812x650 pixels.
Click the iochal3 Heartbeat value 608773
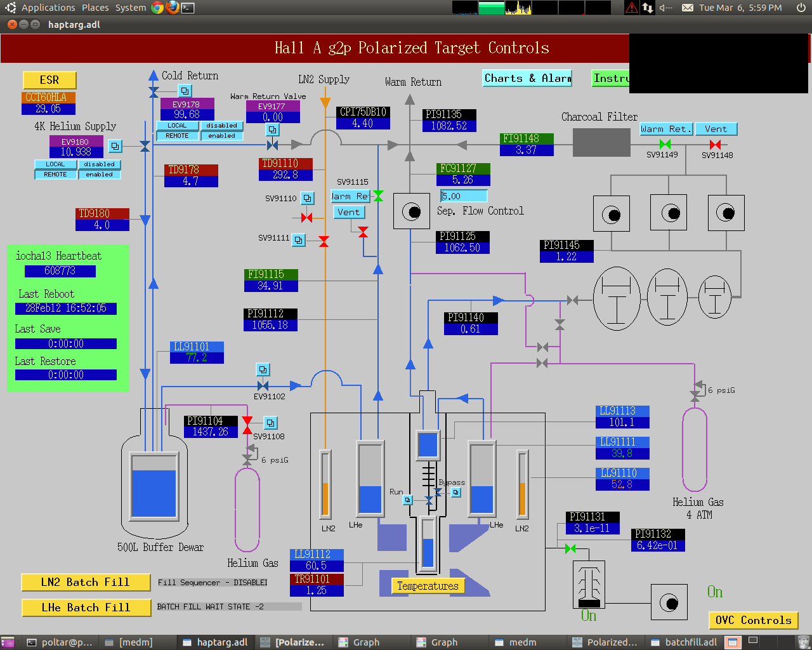(x=60, y=271)
